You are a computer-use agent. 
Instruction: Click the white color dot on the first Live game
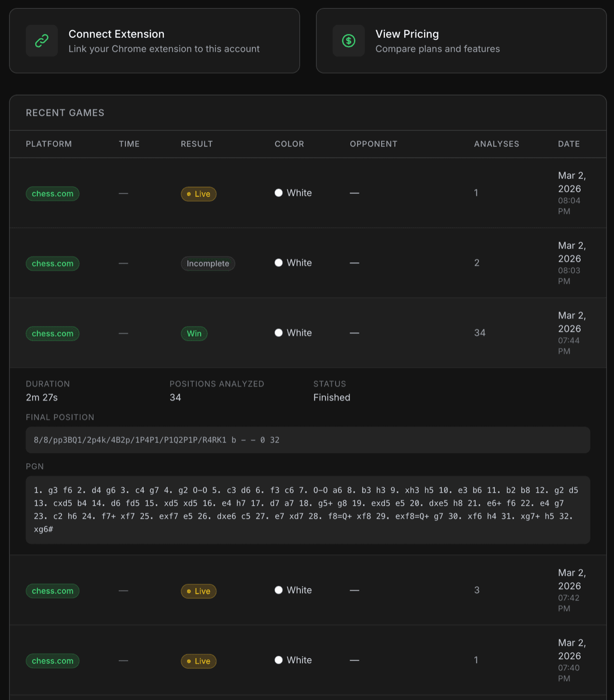pyautogui.click(x=279, y=193)
